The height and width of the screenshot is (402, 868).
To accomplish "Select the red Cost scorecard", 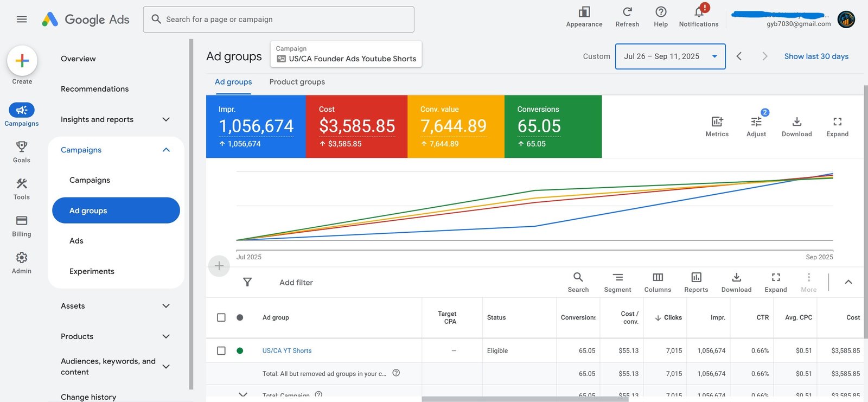I will point(357,126).
